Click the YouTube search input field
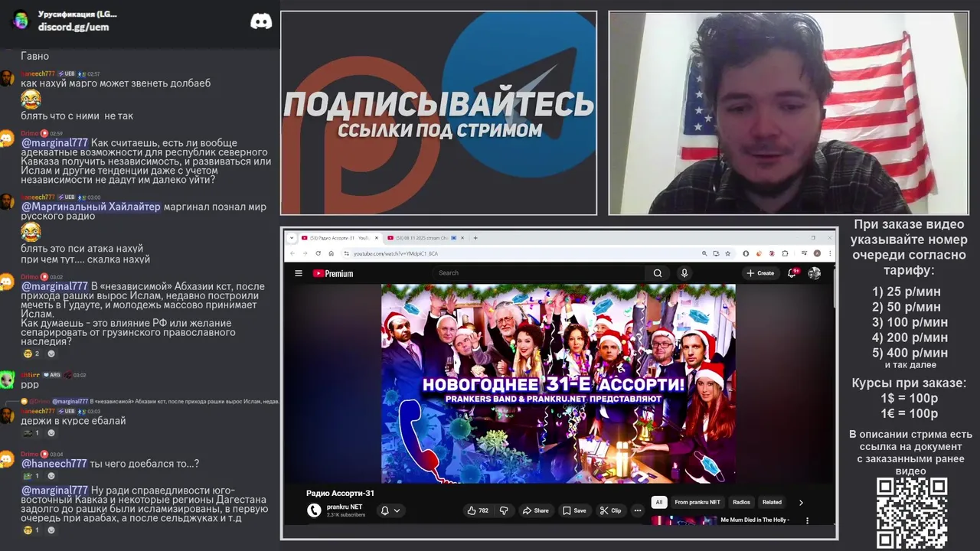 pyautogui.click(x=539, y=273)
